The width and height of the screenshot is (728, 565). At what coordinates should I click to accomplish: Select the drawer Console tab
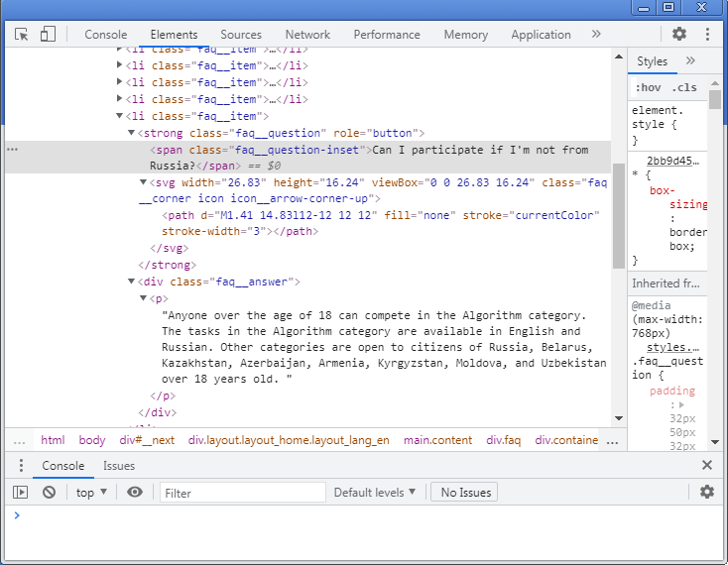coord(63,466)
